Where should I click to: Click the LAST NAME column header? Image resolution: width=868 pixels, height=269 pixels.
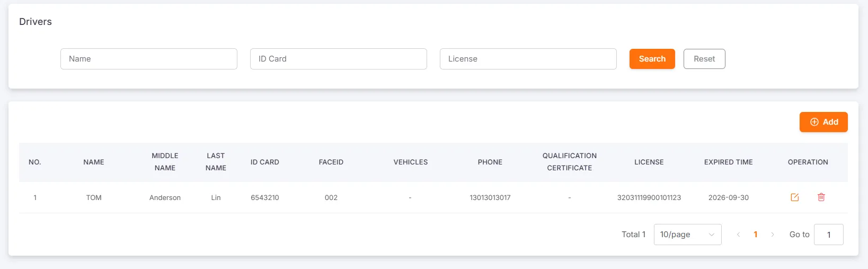[x=216, y=162]
